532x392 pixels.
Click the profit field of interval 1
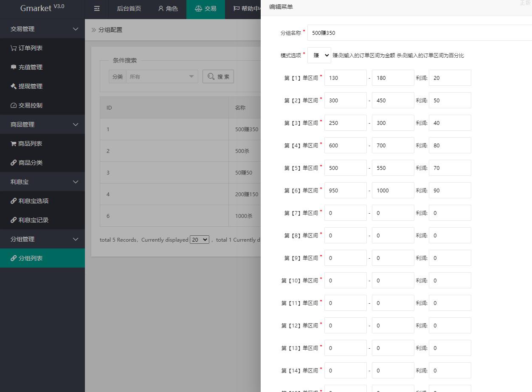pyautogui.click(x=450, y=78)
